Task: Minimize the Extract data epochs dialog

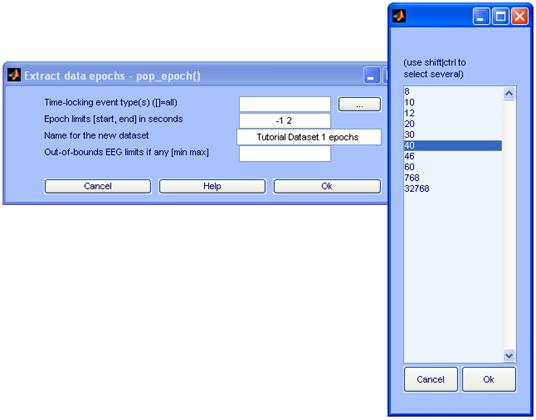Action: [371, 75]
